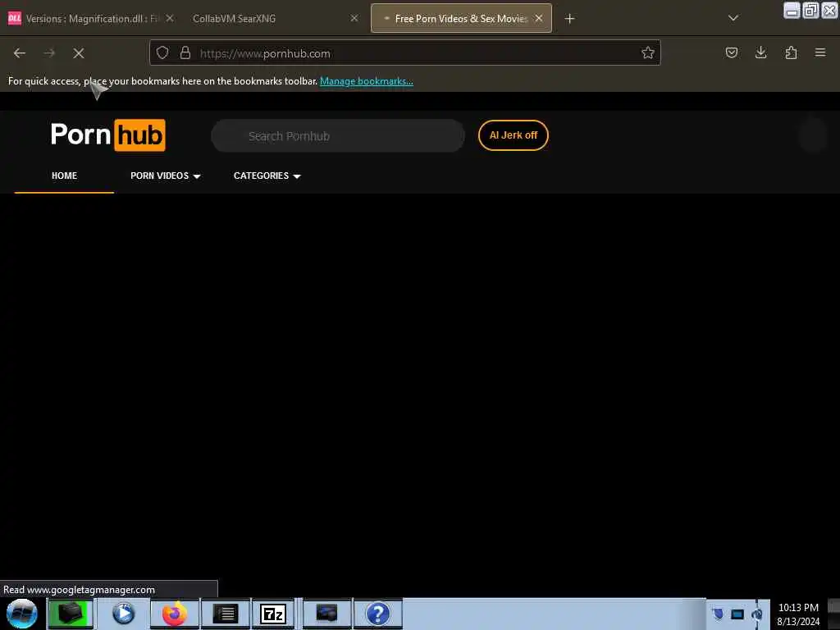Click the AI Jerk off button

tap(514, 135)
